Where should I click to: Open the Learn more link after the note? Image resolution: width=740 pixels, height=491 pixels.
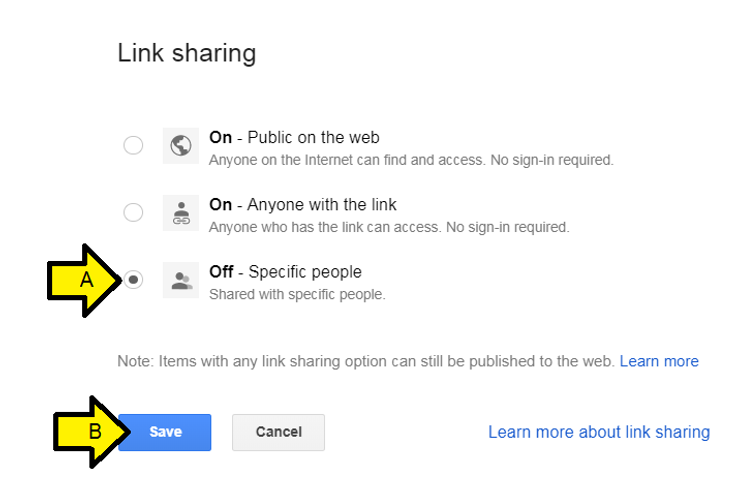pos(659,361)
